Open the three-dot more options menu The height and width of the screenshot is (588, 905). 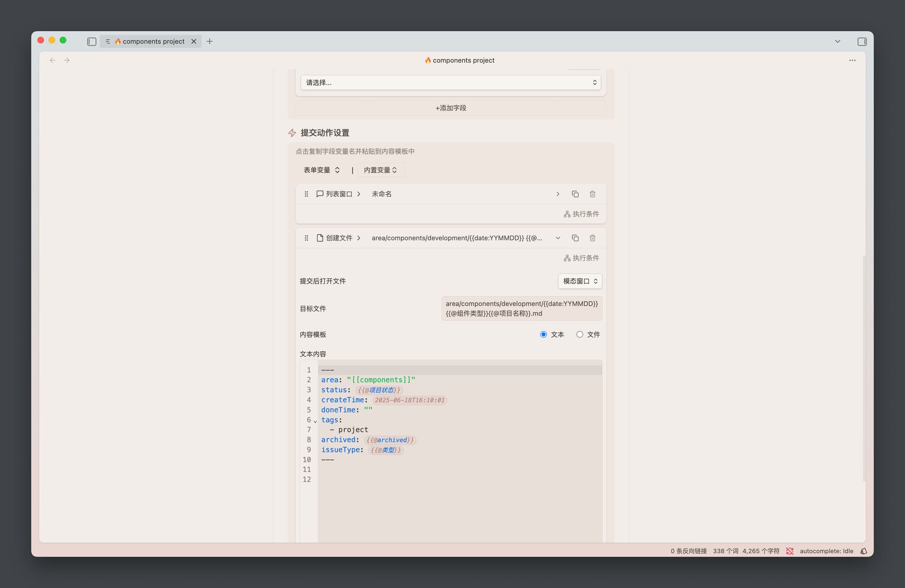point(852,60)
